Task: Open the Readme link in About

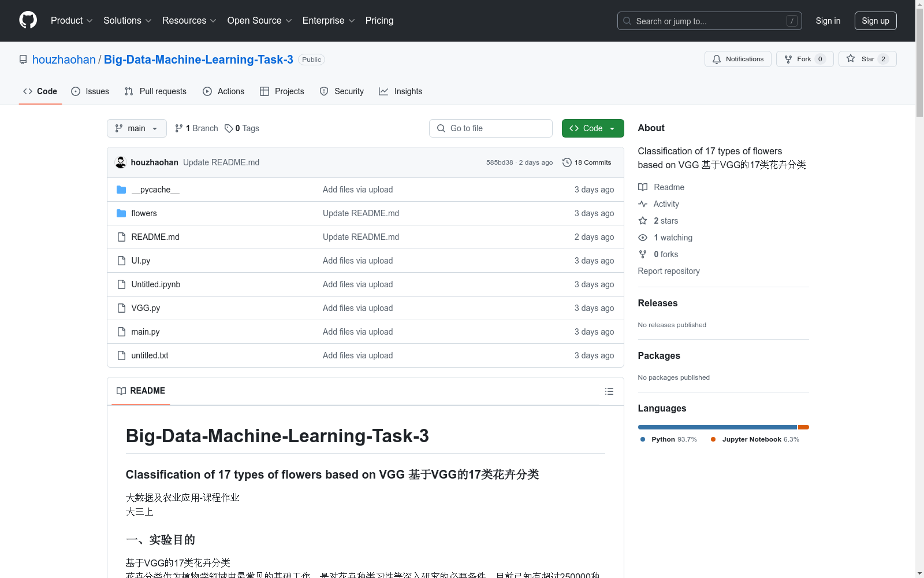Action: click(661, 187)
